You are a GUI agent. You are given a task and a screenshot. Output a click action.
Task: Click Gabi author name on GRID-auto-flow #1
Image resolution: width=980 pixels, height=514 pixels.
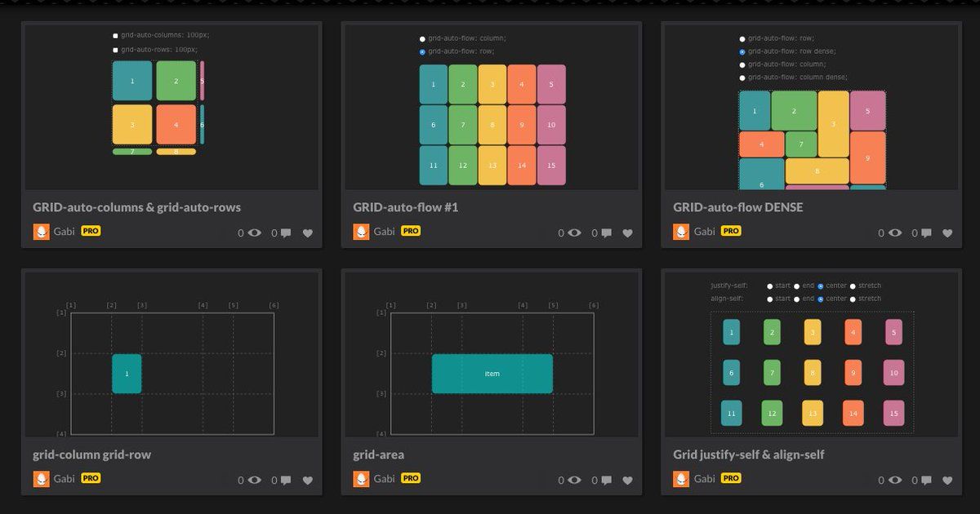point(384,232)
